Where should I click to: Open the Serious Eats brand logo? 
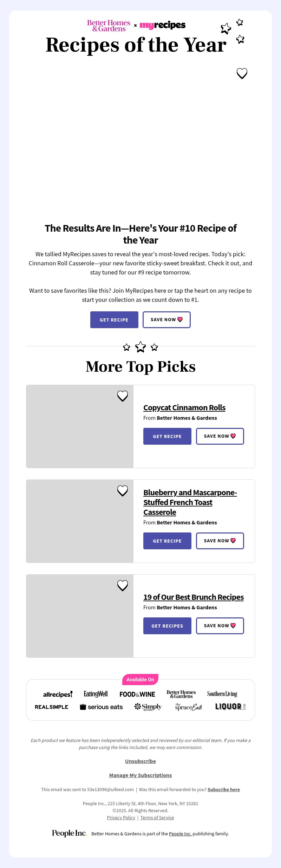(x=101, y=707)
